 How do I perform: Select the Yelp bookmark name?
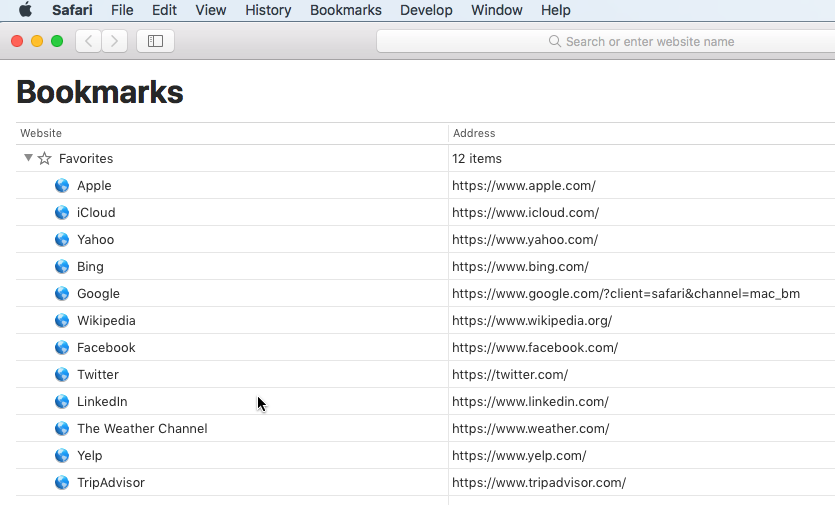pos(89,456)
